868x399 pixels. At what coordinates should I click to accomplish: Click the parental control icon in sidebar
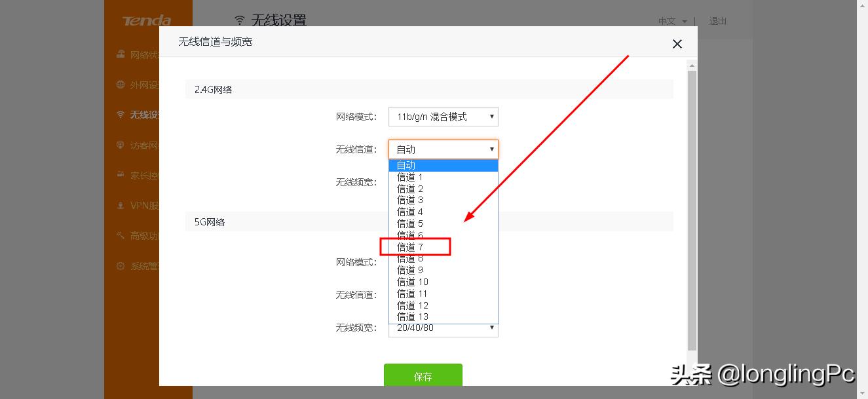point(119,174)
